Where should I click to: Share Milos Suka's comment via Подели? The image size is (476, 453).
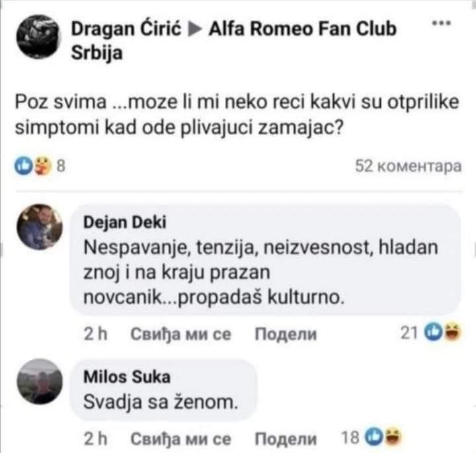pyautogui.click(x=286, y=438)
